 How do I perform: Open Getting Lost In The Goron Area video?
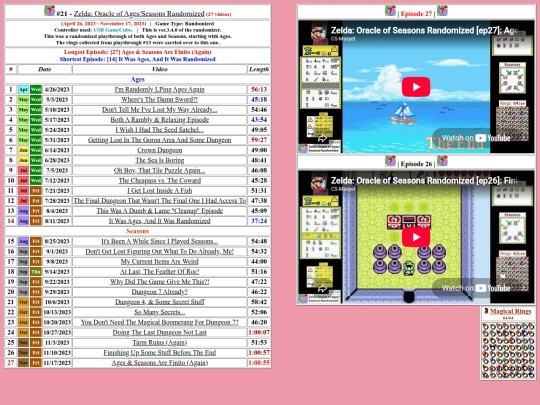click(159, 140)
